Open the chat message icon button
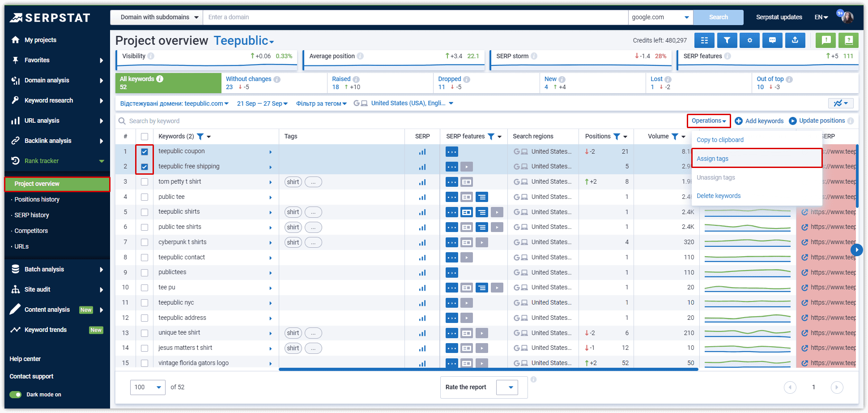Screen dimensions: 868x413 pos(772,40)
